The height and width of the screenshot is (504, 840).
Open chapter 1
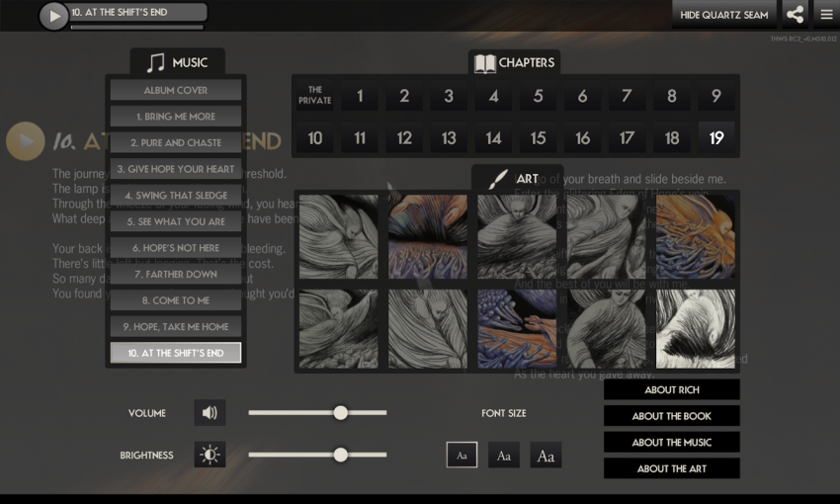pos(360,95)
